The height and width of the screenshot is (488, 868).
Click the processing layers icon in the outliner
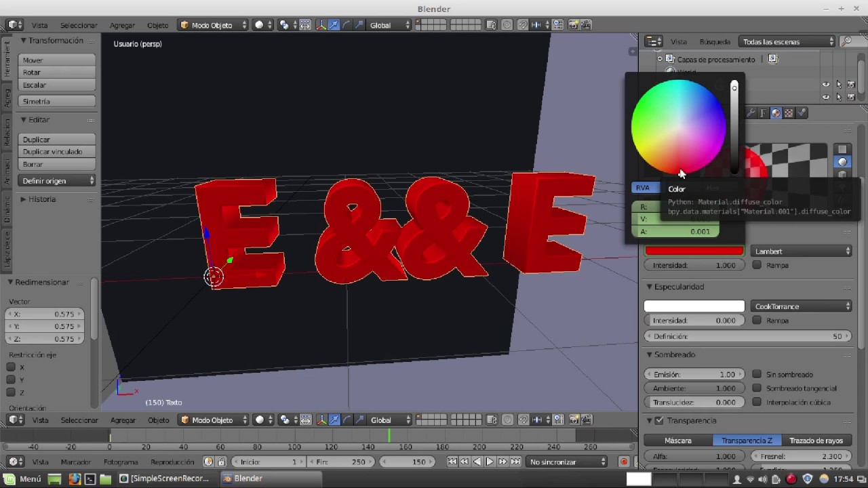(x=670, y=59)
